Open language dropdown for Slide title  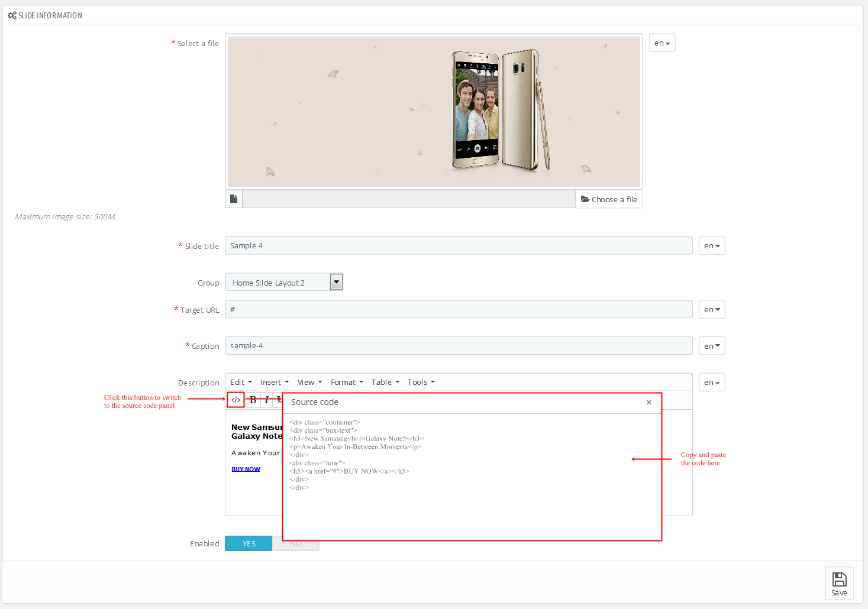click(712, 245)
